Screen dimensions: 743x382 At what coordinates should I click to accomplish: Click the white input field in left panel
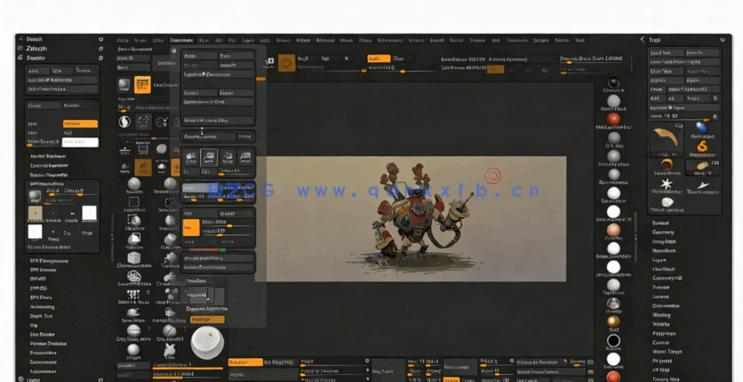coord(80,142)
